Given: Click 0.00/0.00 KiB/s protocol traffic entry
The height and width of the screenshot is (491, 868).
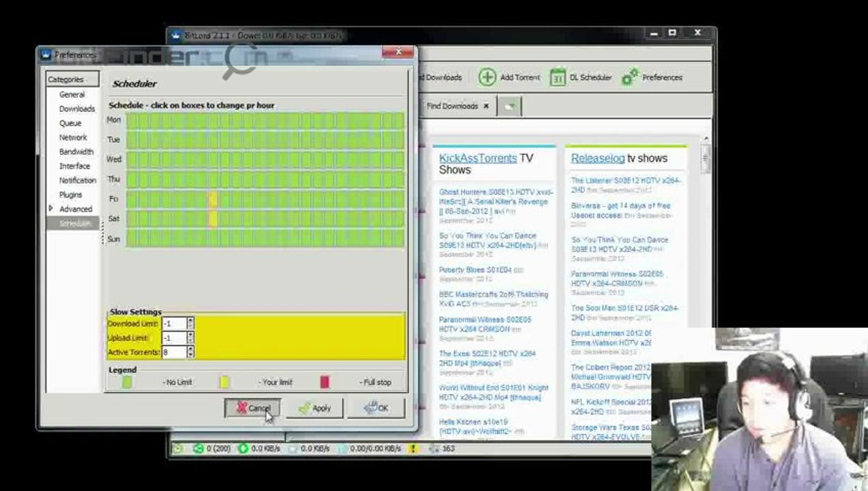Looking at the screenshot, I should (369, 449).
